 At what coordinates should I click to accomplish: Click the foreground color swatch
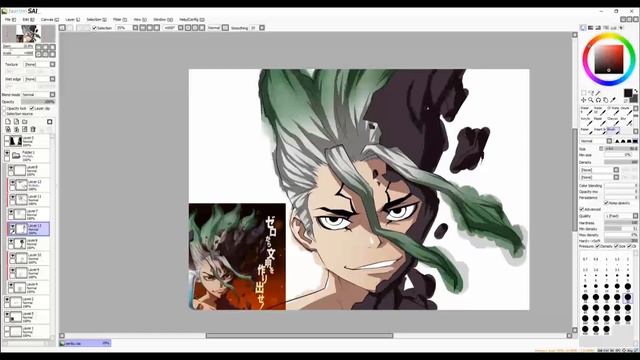628,93
